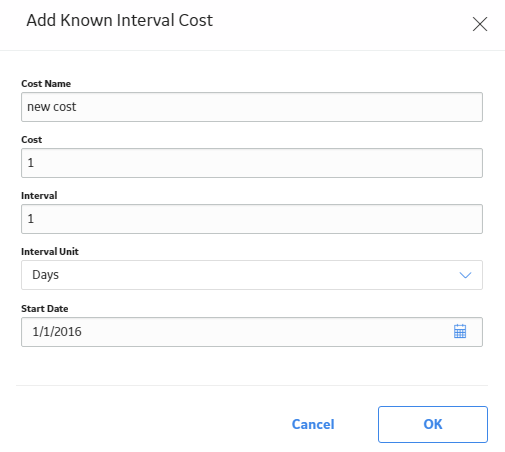Cancel the new interval cost

[313, 424]
